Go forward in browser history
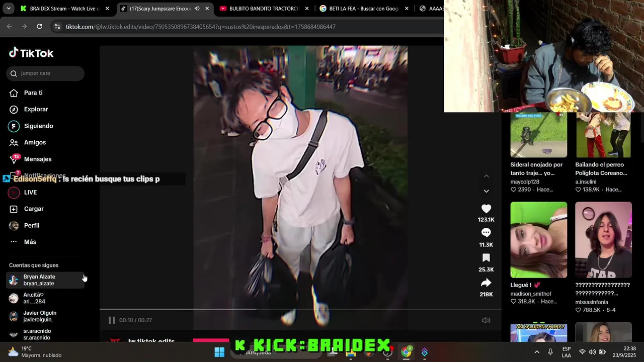 tap(24, 27)
